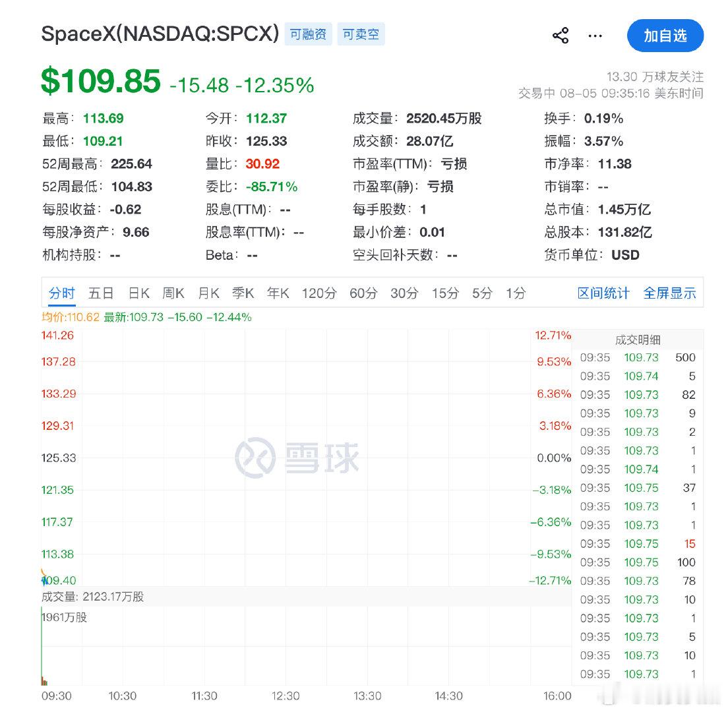This screenshot has width=728, height=712.
Task: Select the trade row with volume 82
Action: click(638, 394)
